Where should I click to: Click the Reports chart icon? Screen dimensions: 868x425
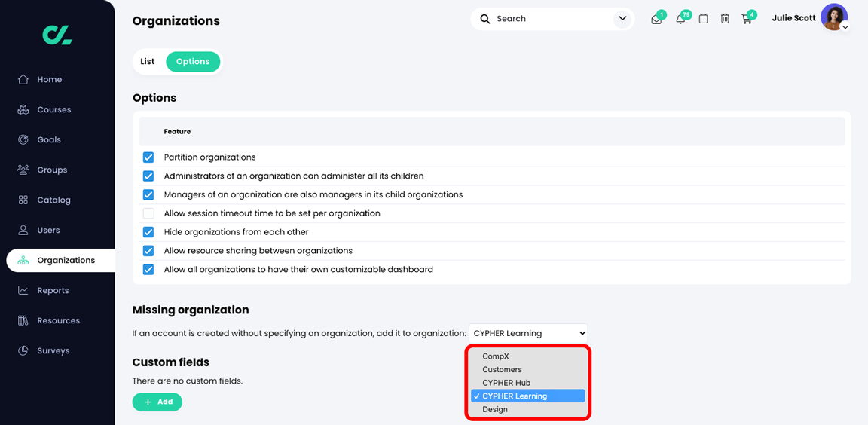click(23, 290)
